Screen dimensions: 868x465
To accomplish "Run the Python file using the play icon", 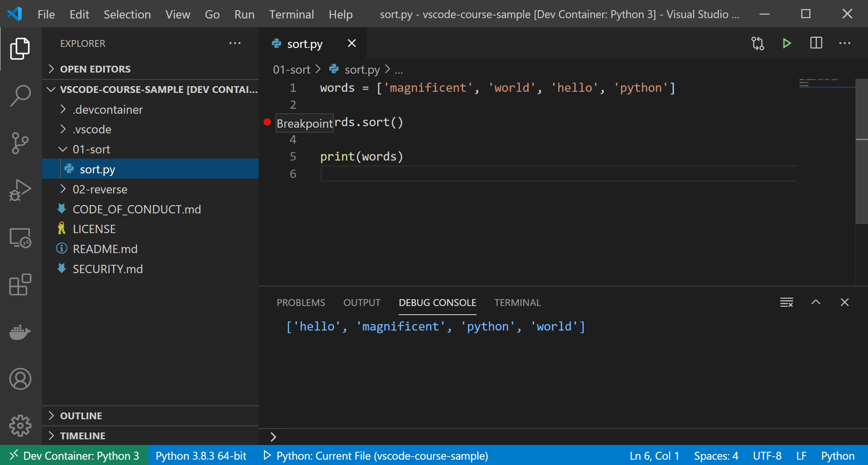I will click(787, 43).
